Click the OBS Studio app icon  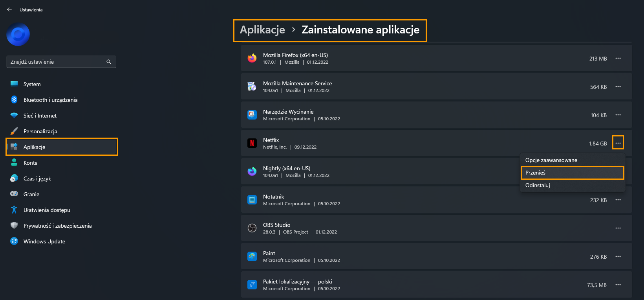click(252, 228)
